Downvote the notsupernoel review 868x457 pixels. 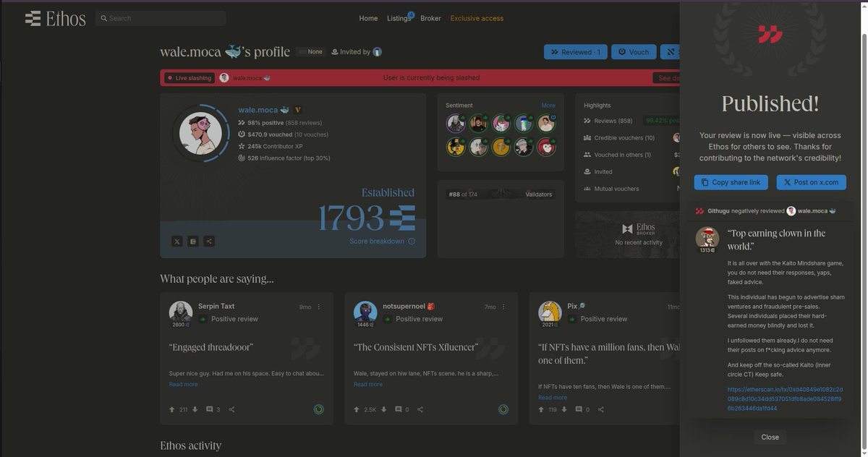click(x=383, y=409)
